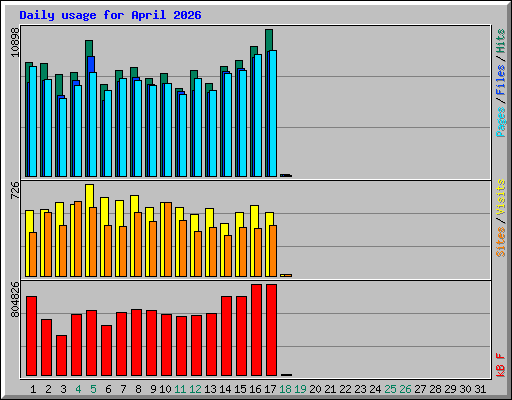The image size is (512, 400).
Task: Select green weekend day 11 label
Action: (180, 389)
